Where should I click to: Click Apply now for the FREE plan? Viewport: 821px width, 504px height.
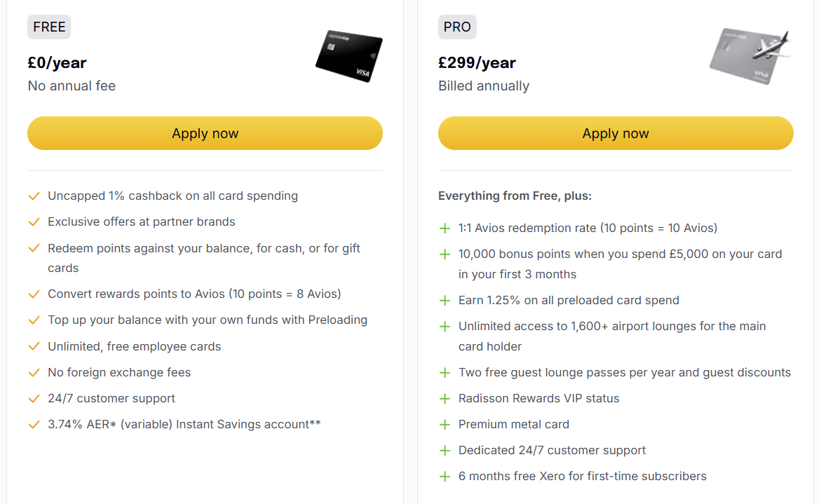point(205,133)
